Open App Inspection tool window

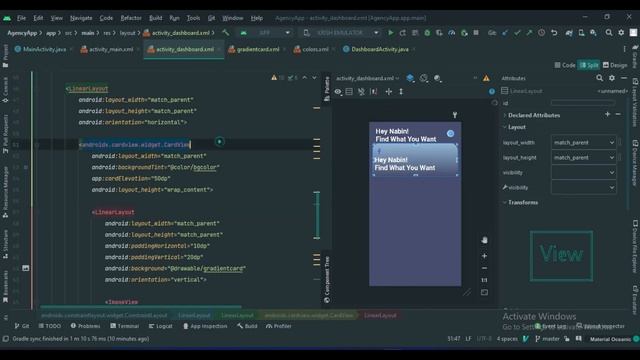[x=205, y=326]
